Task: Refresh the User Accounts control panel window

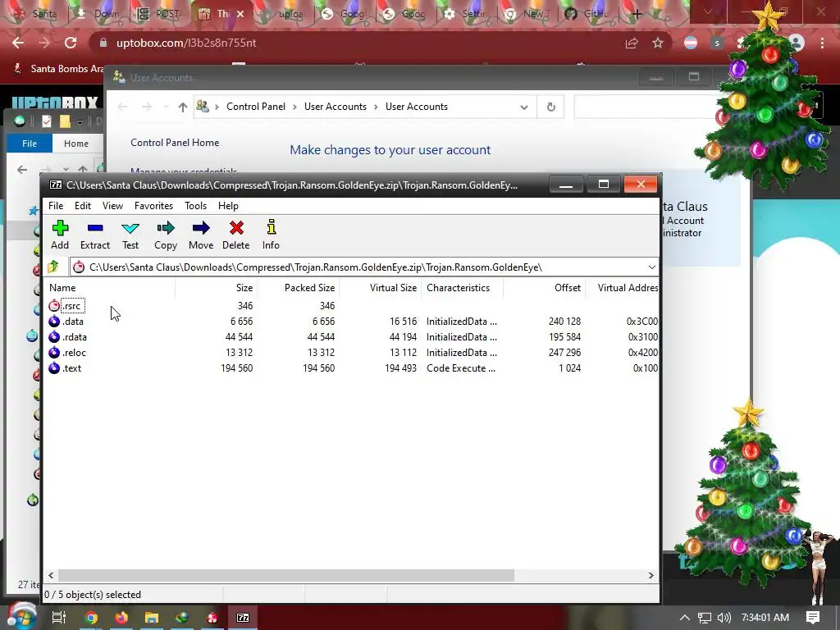Action: [x=550, y=107]
